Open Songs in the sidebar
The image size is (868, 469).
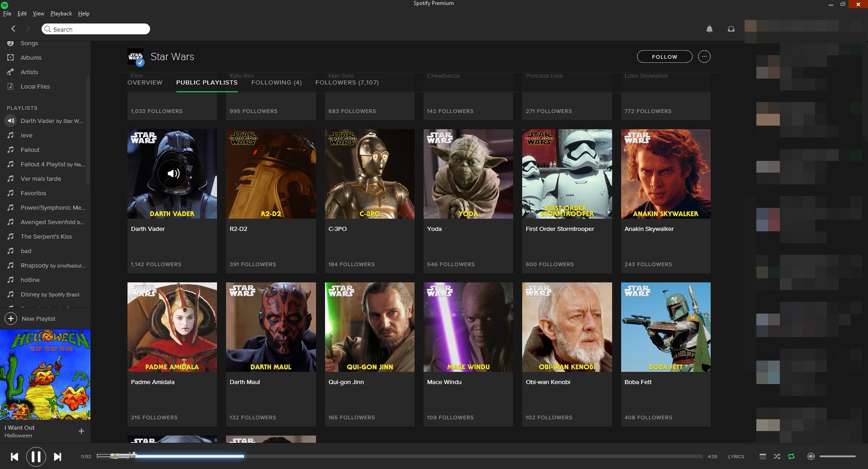pos(29,43)
